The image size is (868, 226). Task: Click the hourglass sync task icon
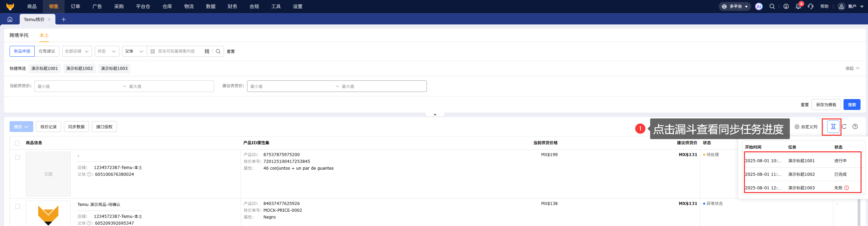click(833, 127)
